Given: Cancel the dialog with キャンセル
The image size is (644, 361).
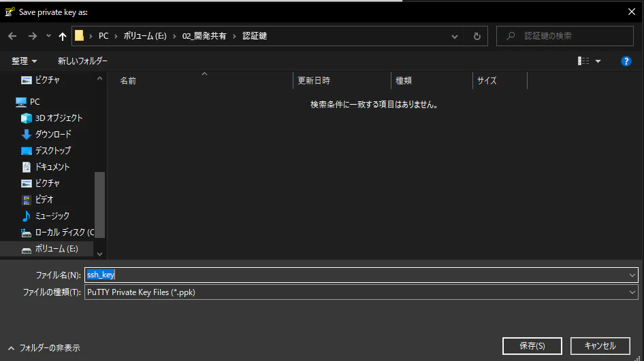Looking at the screenshot, I should click(600, 346).
